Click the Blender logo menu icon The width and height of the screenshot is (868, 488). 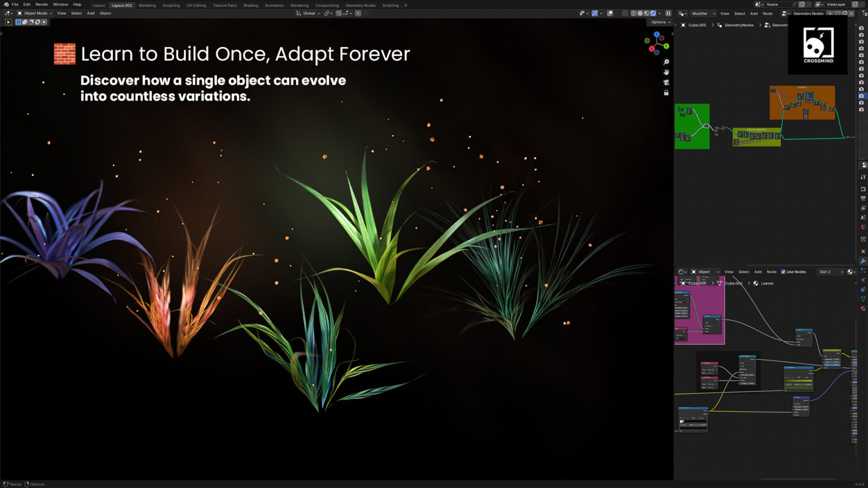[6, 5]
